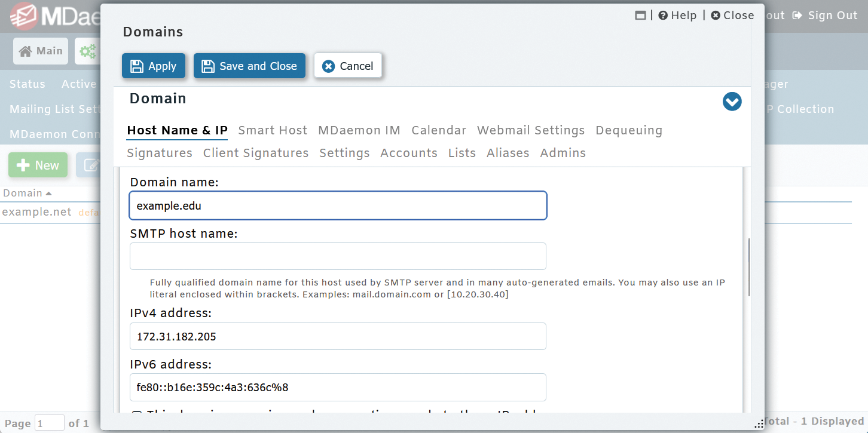Open the Status menu item
The width and height of the screenshot is (868, 433).
pos(27,84)
